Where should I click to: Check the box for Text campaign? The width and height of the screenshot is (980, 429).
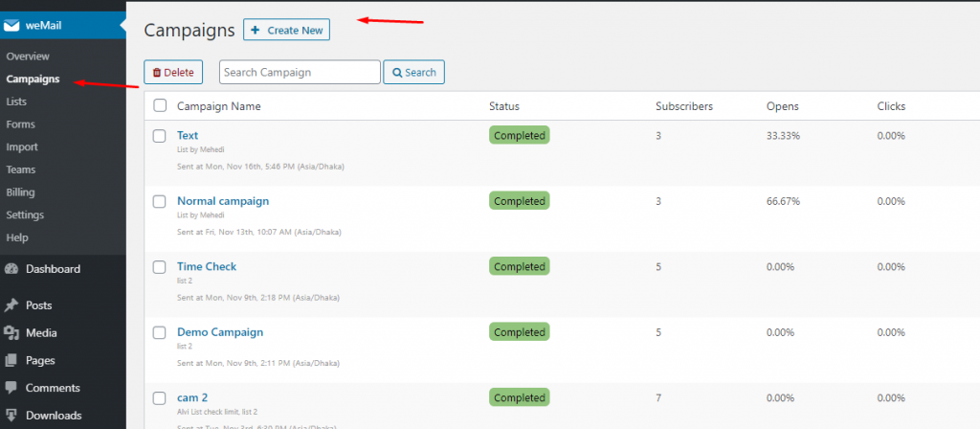point(160,136)
